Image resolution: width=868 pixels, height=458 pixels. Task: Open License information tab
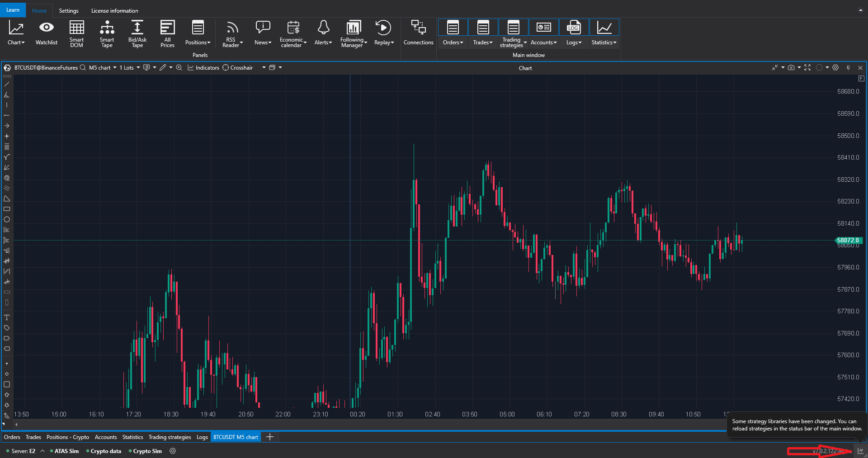pos(115,10)
